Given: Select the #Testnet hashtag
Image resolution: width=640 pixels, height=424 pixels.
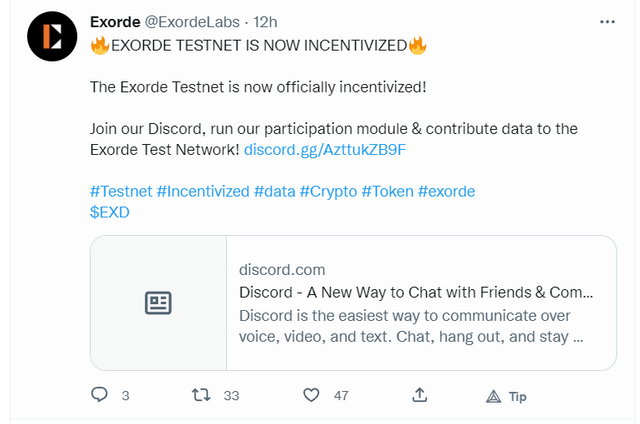Looking at the screenshot, I should point(120,191).
